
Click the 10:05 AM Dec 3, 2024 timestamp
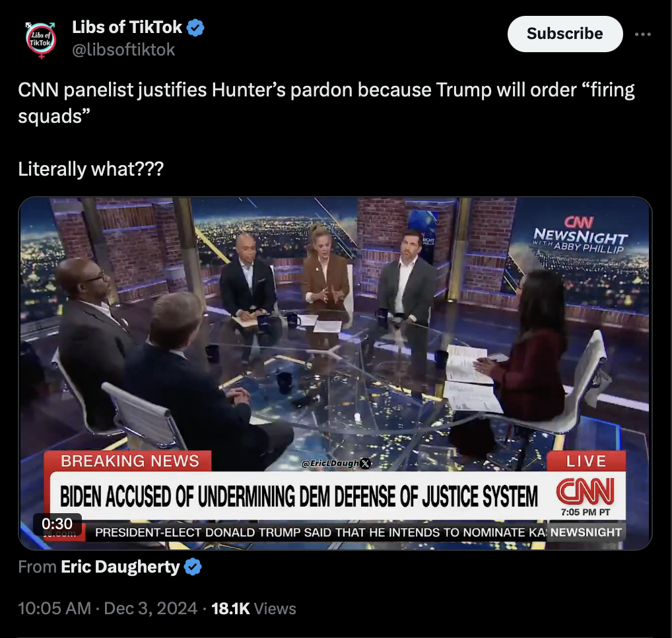click(108, 608)
